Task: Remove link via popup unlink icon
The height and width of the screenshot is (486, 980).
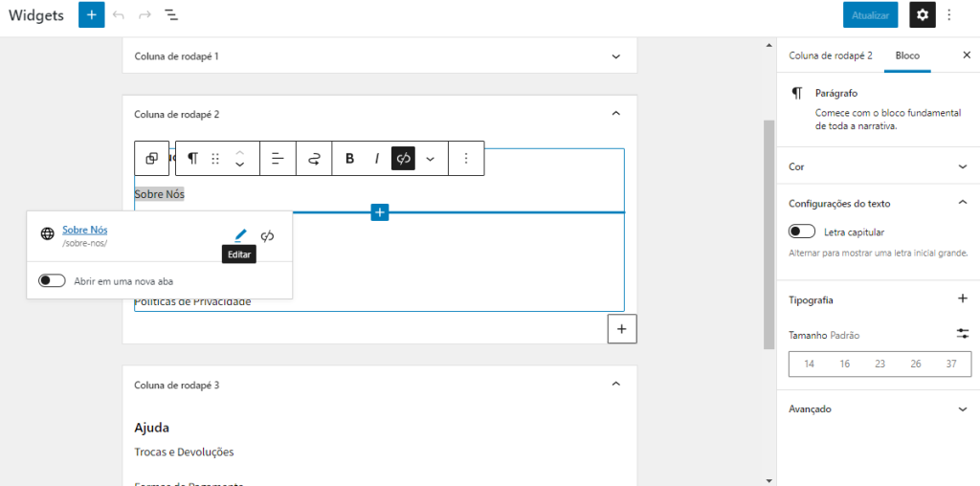Action: click(x=268, y=235)
